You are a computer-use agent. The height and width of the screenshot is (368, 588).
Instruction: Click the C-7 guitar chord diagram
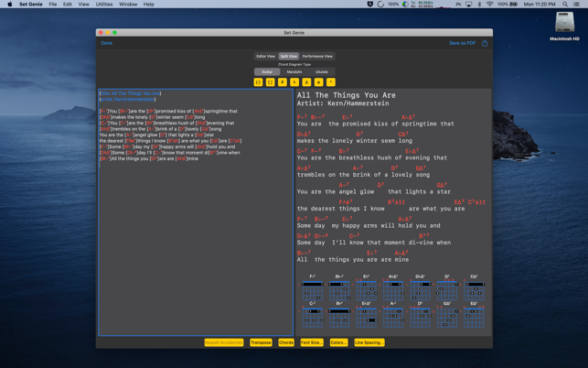point(313,315)
